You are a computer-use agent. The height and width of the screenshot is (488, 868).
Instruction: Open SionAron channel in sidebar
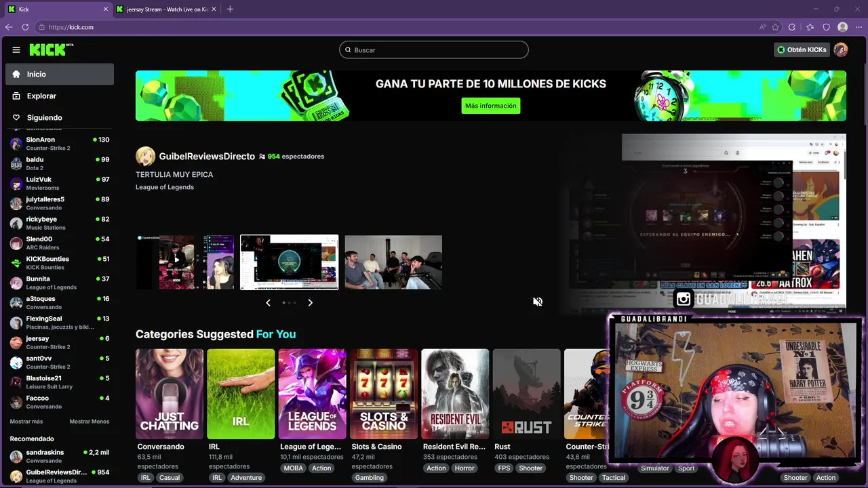click(60, 144)
